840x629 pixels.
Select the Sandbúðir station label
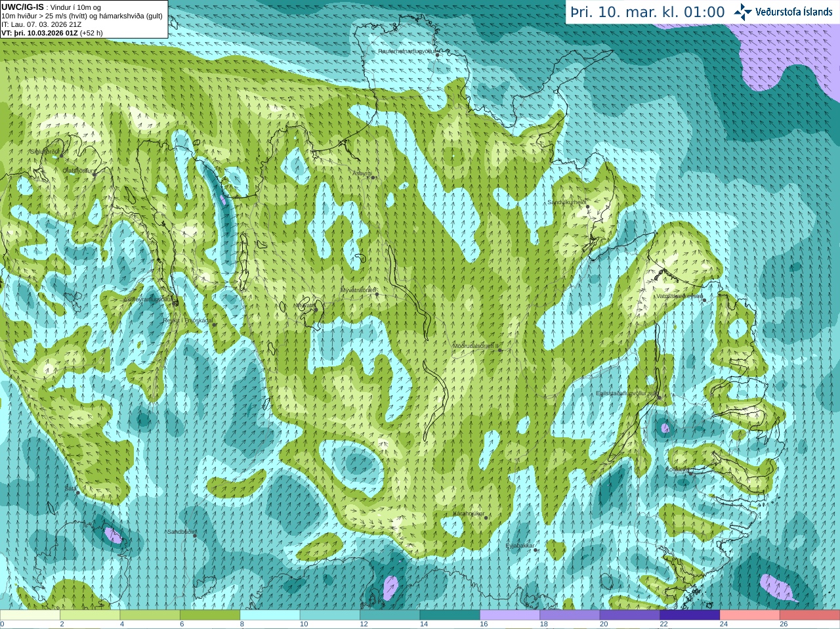tap(182, 532)
